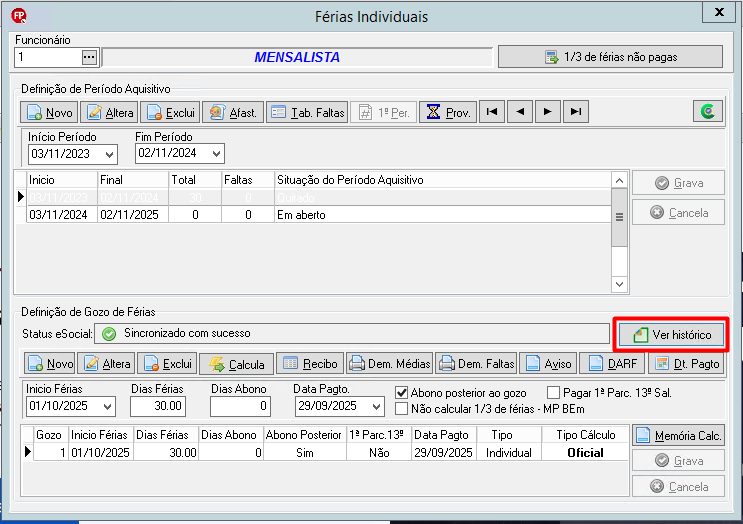
Task: Click Novo in Período Aquisitivo toolbar
Action: (50, 112)
